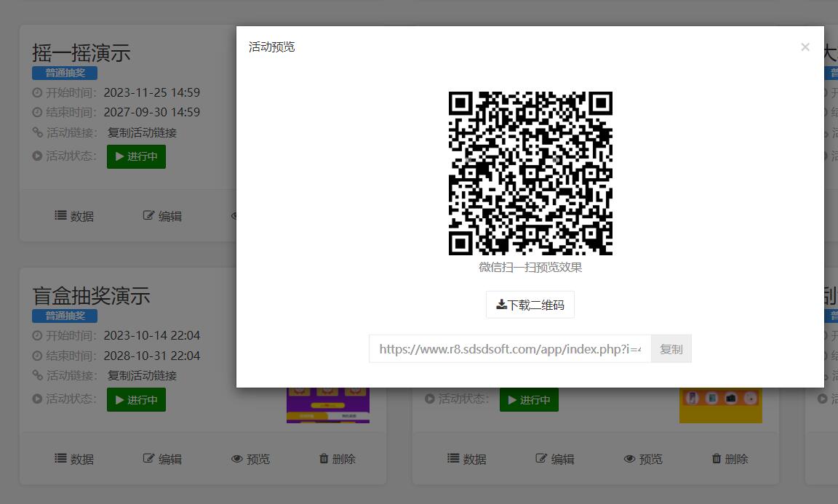Click 删除 in the yellow-thumbnail activity card

pos(730,459)
